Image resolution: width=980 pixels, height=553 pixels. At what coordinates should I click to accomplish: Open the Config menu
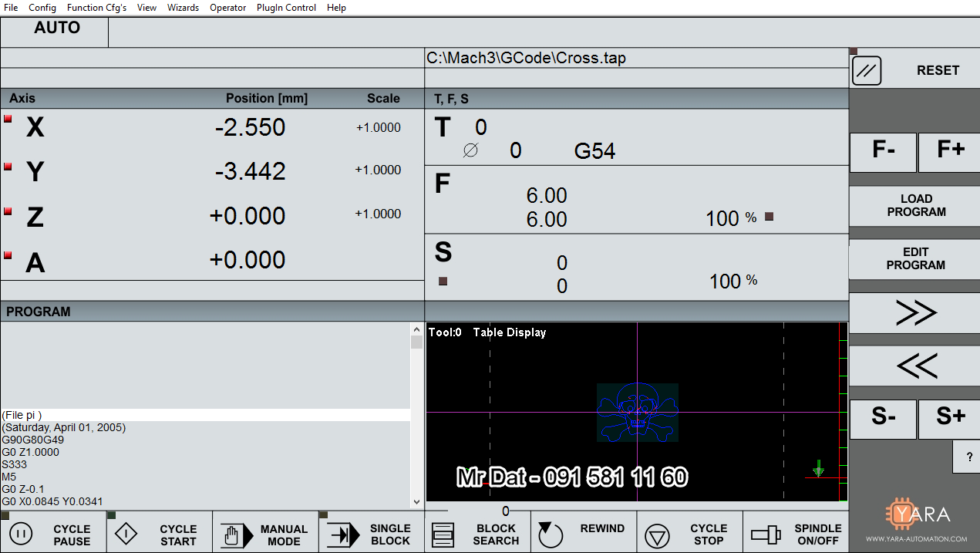[42, 8]
